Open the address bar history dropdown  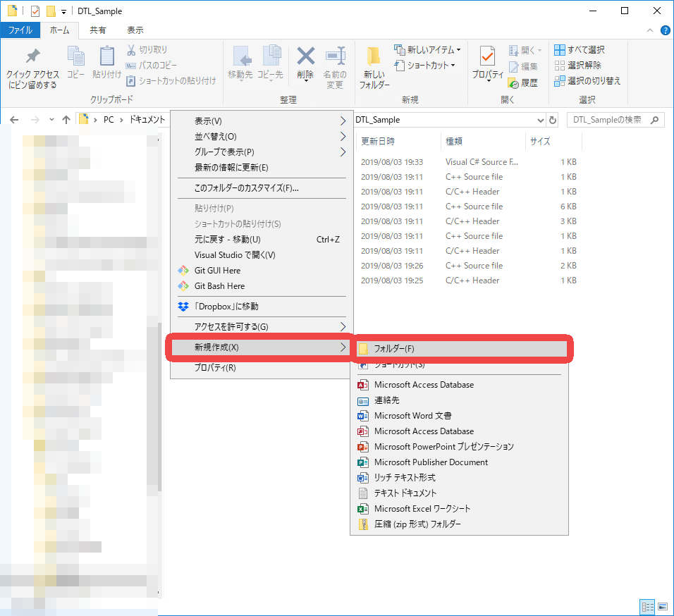coord(541,121)
